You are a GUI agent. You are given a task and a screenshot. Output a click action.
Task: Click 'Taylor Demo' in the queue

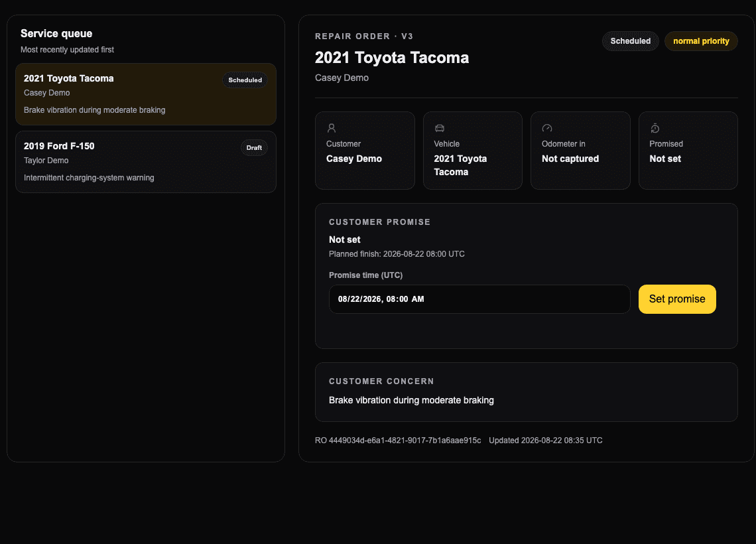46,160
